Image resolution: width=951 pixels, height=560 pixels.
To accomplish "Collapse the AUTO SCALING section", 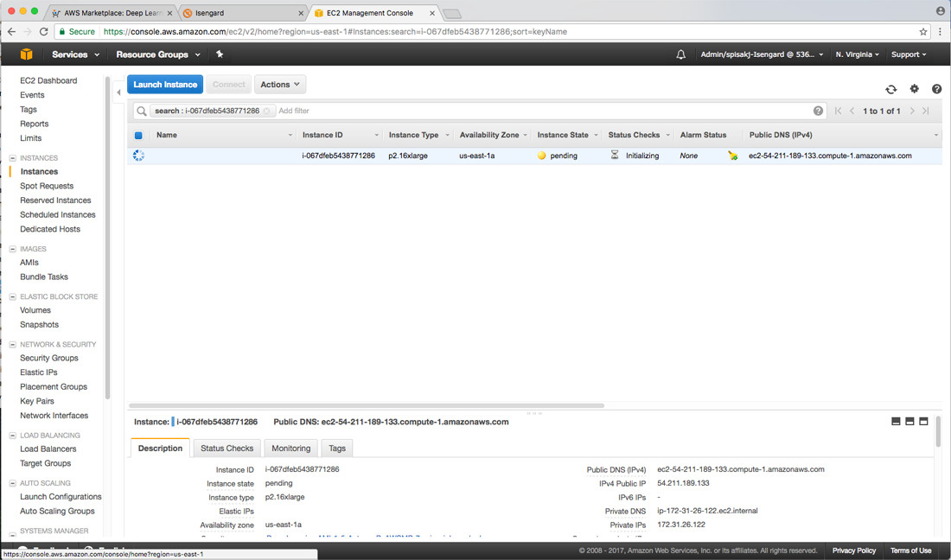I will pos(13,484).
